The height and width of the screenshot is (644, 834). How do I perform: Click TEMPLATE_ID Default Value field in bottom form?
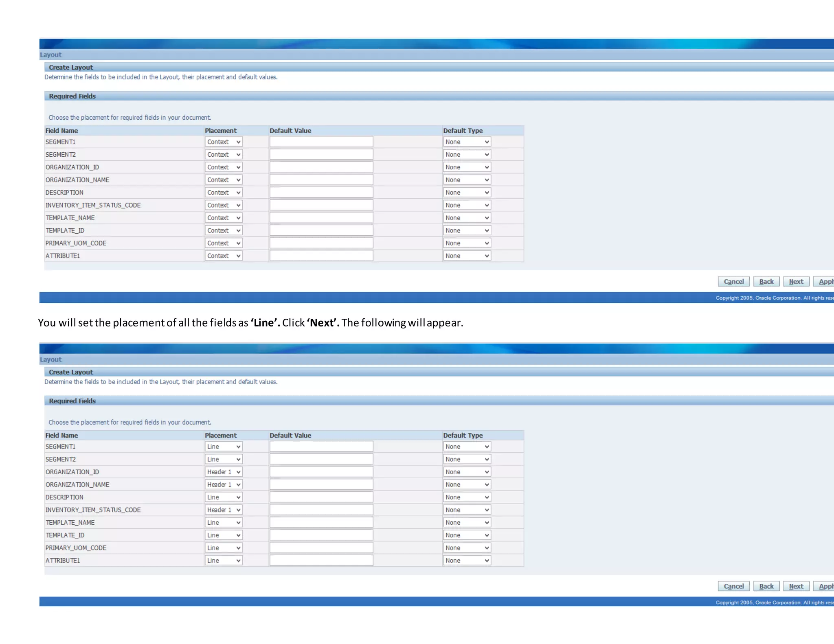321,535
